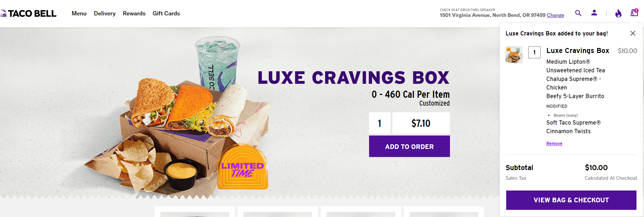Click the Luxe Cravings Box title in bag
This screenshot has height=217, width=644.
coord(578,50)
